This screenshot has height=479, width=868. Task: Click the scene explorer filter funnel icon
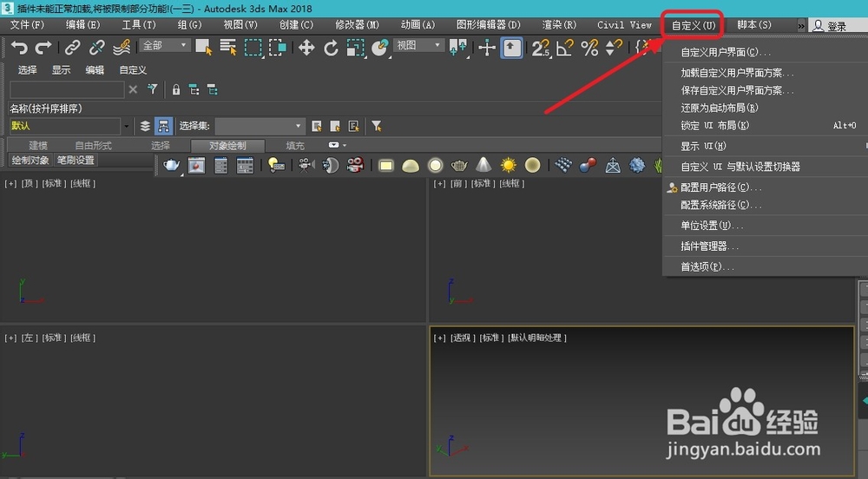(152, 89)
